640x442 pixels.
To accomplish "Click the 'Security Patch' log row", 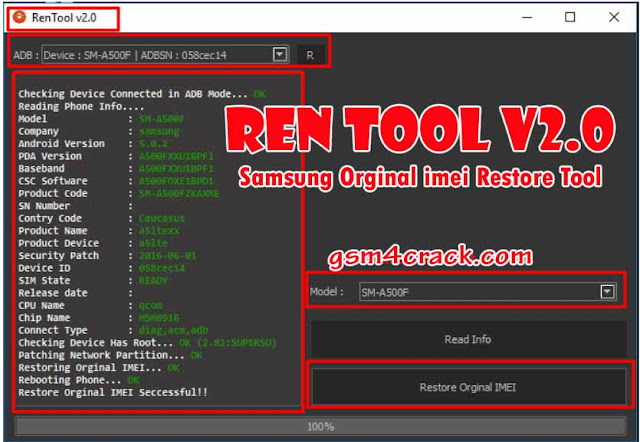I will click(x=107, y=255).
